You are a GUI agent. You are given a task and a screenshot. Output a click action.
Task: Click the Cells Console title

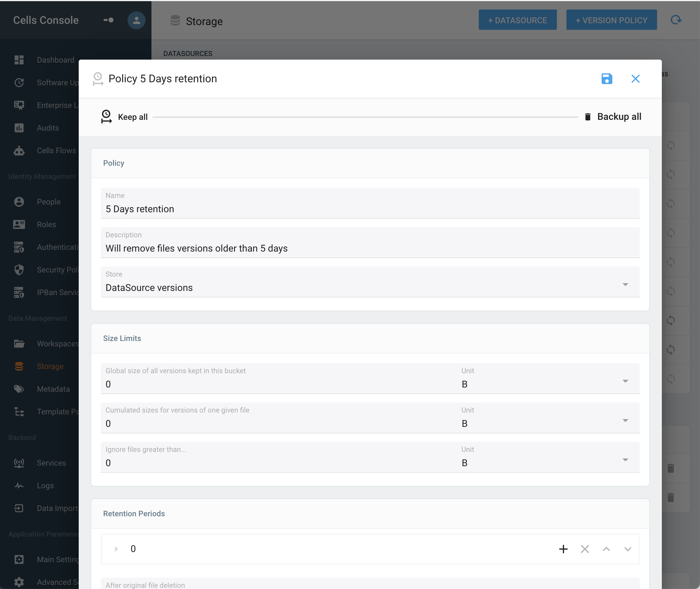click(46, 20)
